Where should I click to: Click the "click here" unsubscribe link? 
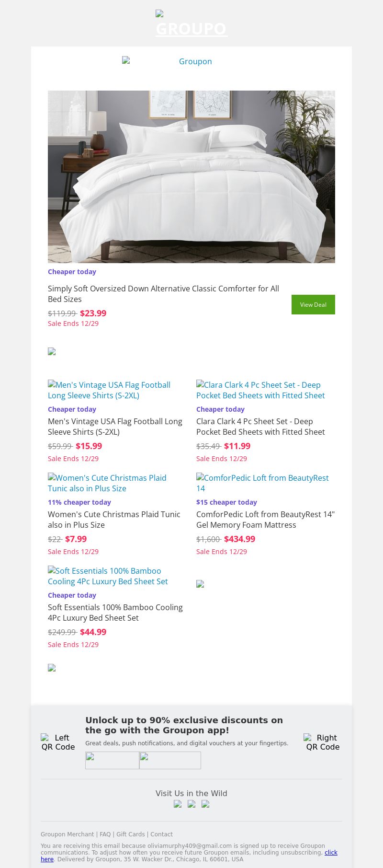tap(331, 852)
